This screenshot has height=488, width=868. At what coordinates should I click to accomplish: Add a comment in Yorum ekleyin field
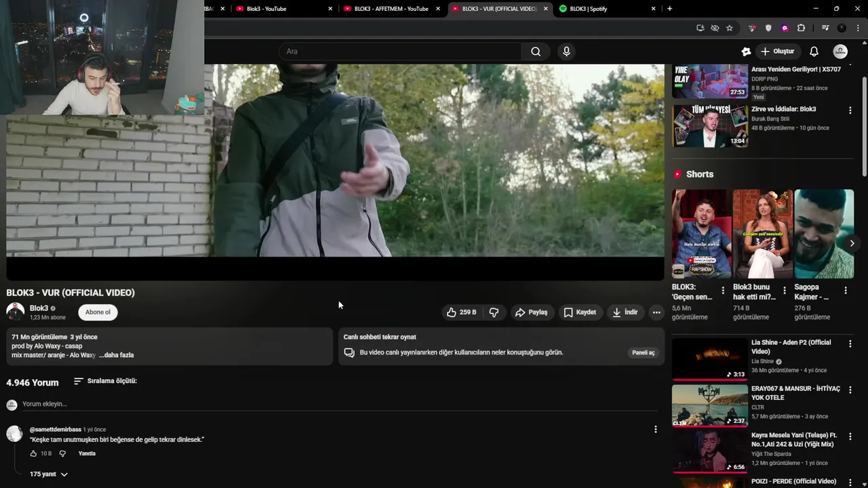pos(339,404)
